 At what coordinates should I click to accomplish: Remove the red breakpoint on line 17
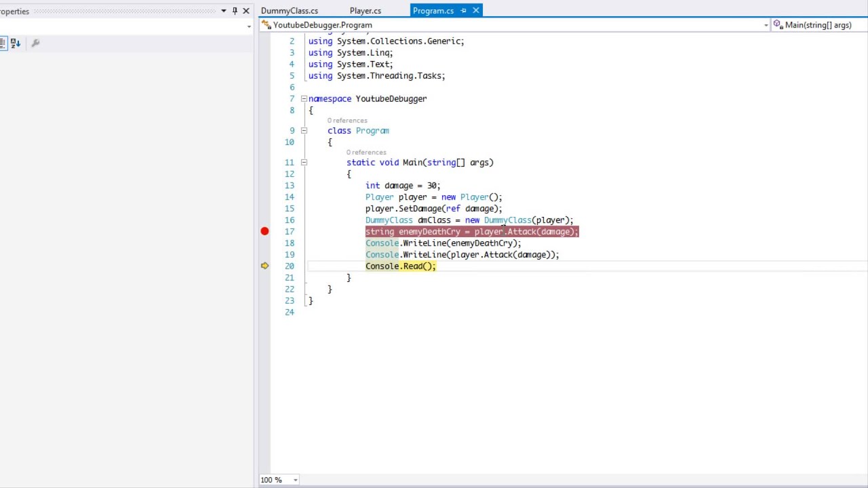[x=264, y=232]
